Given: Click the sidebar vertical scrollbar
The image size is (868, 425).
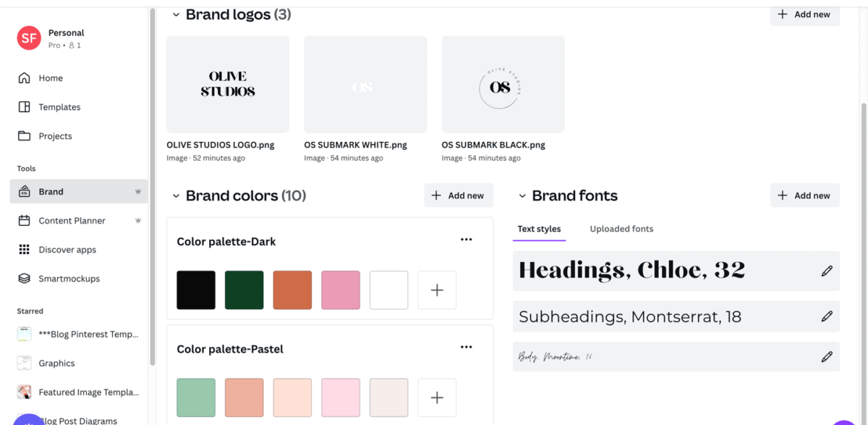Looking at the screenshot, I should point(152,187).
